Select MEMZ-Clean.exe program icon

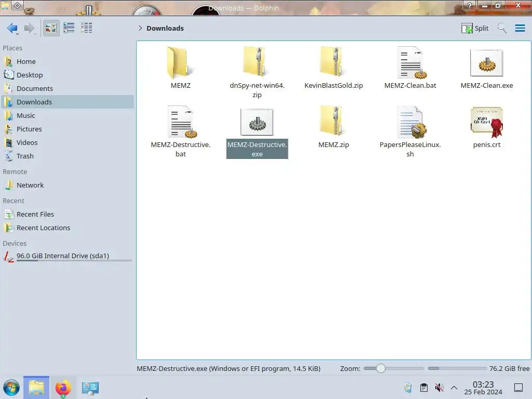click(486, 63)
